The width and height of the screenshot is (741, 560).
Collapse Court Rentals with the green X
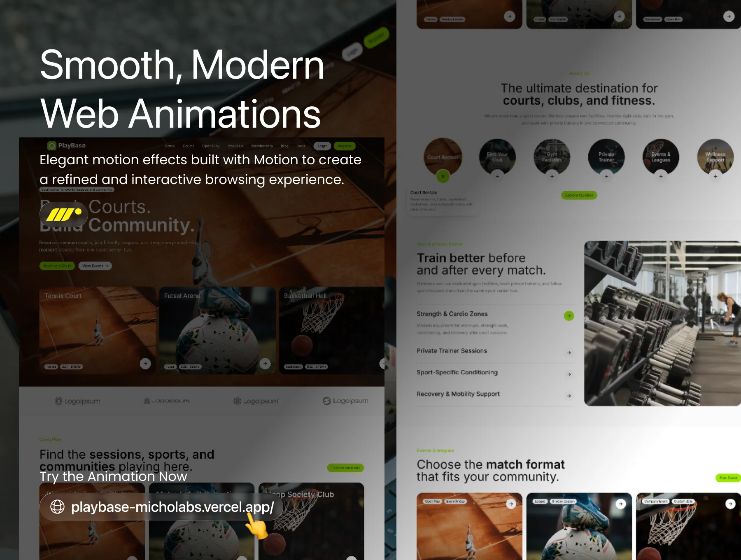(x=443, y=176)
